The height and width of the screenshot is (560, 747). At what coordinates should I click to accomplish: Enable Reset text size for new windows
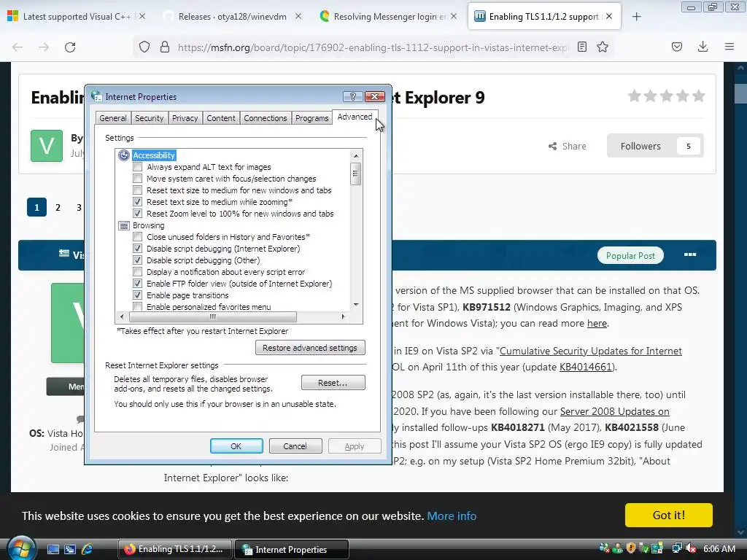tap(138, 190)
